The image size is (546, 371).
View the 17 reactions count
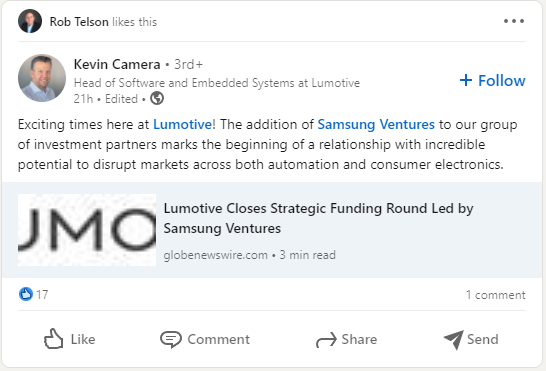click(x=42, y=295)
